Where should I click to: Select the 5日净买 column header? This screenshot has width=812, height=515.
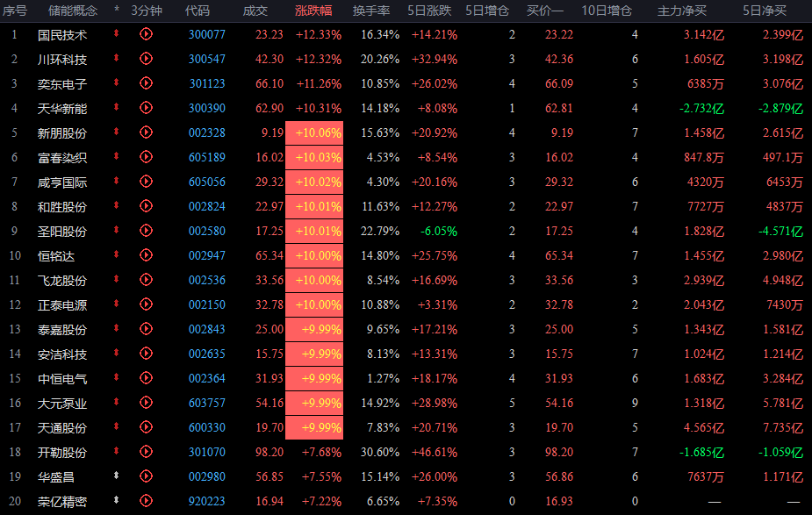764,11
